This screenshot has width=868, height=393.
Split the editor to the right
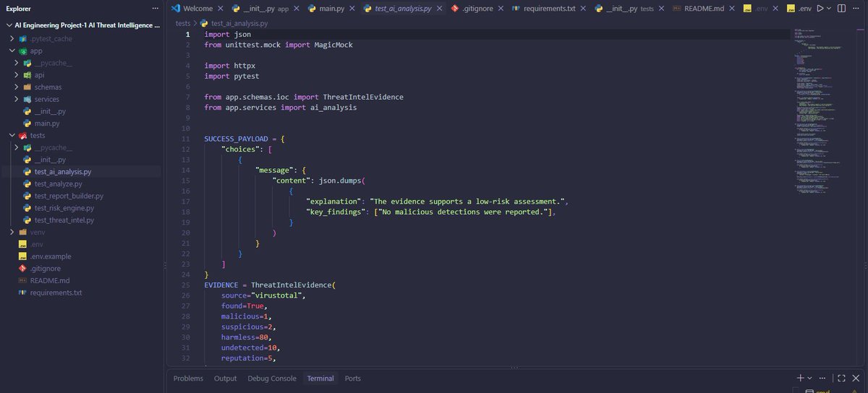[843, 9]
